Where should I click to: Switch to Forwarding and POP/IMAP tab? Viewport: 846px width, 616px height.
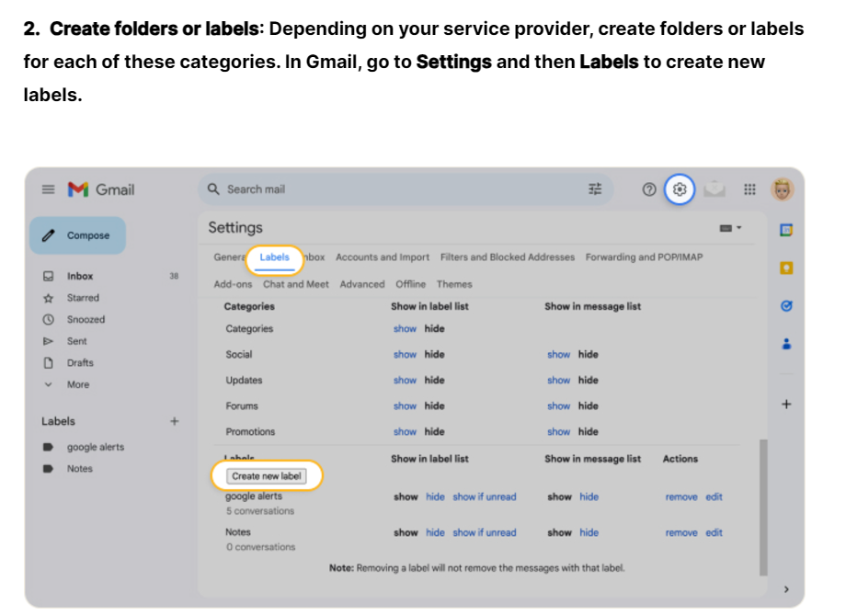point(645,257)
